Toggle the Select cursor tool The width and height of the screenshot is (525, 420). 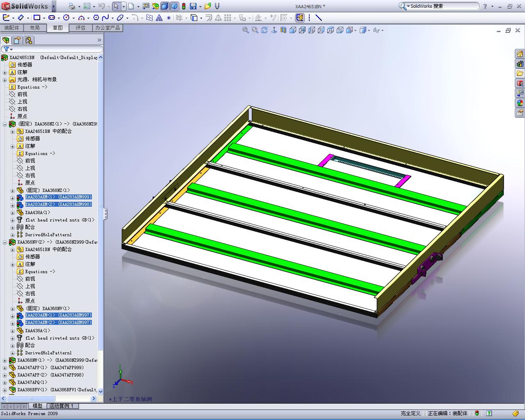pos(116,6)
